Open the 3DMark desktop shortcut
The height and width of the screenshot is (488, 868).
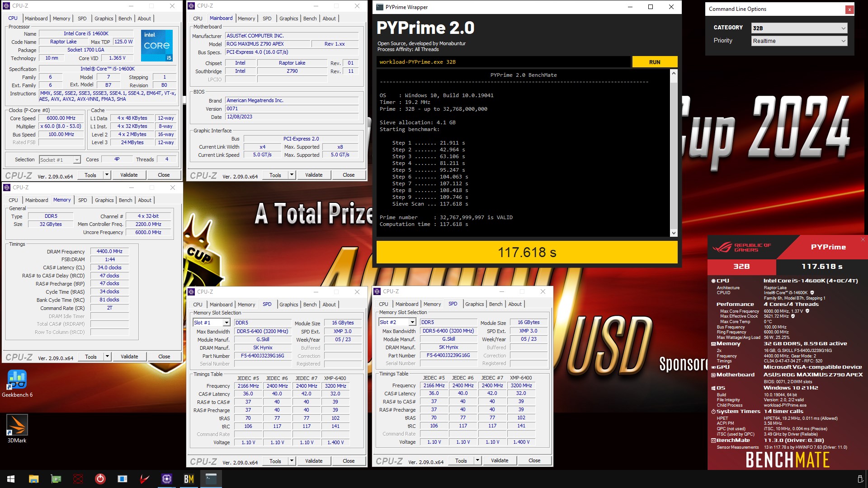(x=17, y=429)
